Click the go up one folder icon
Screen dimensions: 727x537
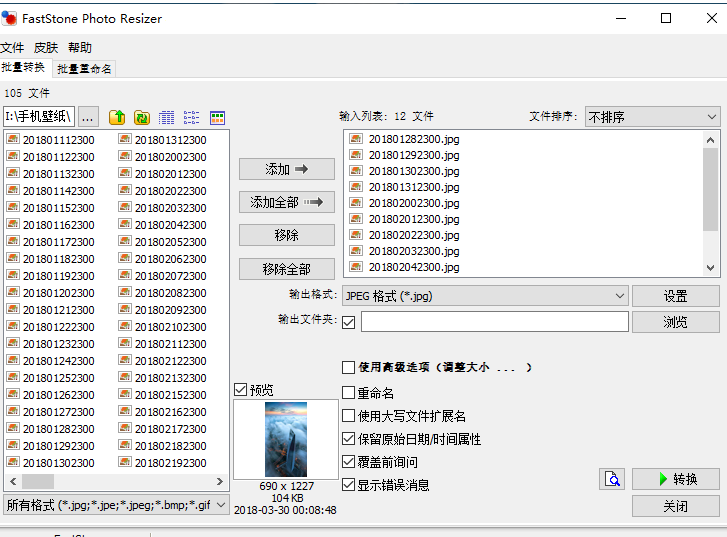pyautogui.click(x=117, y=117)
